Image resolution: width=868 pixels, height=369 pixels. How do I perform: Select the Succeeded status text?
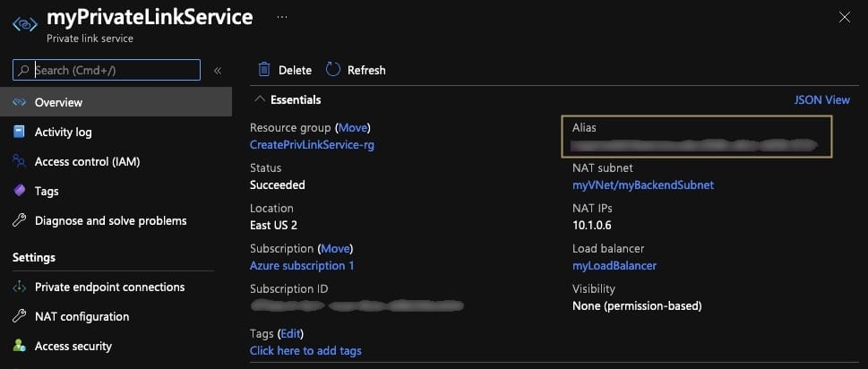278,185
